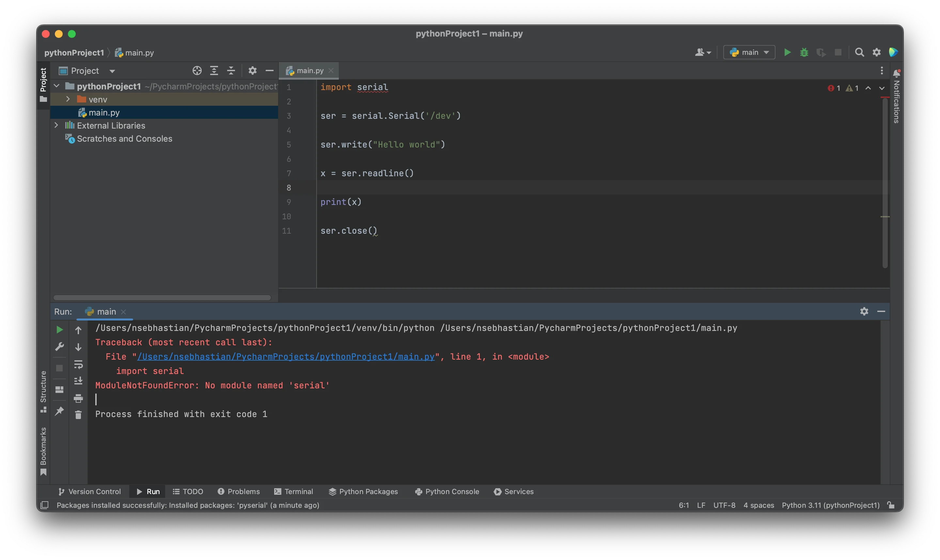The width and height of the screenshot is (940, 560).
Task: Go to next highlighted error arrow
Action: click(882, 88)
